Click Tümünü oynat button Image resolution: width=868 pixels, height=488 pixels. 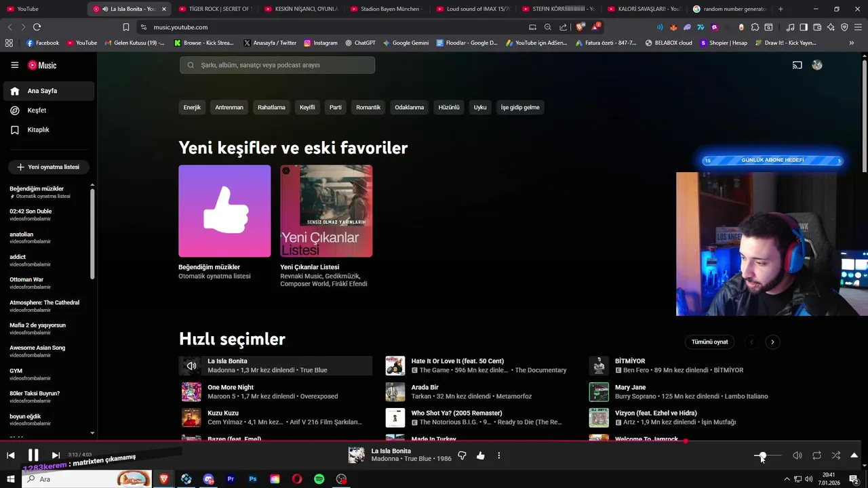[x=709, y=342]
